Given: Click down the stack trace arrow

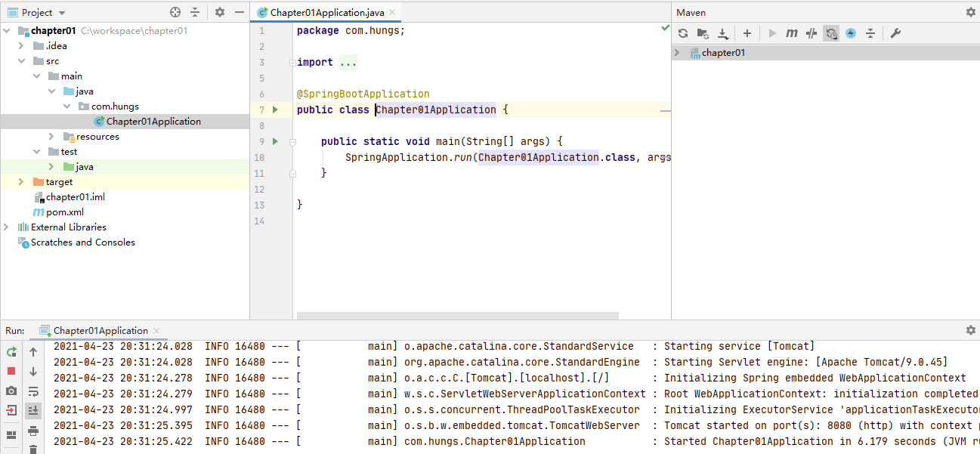Looking at the screenshot, I should pyautogui.click(x=33, y=372).
